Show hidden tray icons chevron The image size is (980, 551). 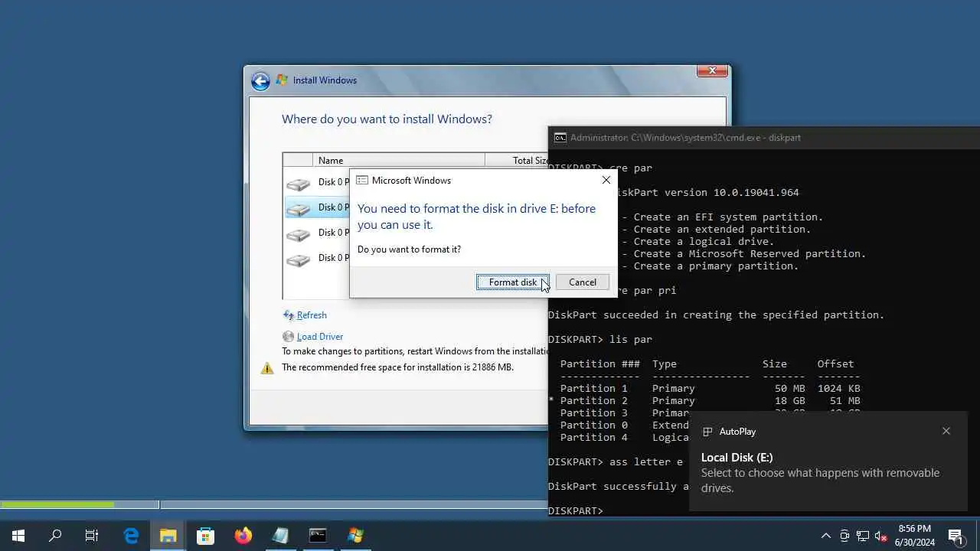[826, 536]
